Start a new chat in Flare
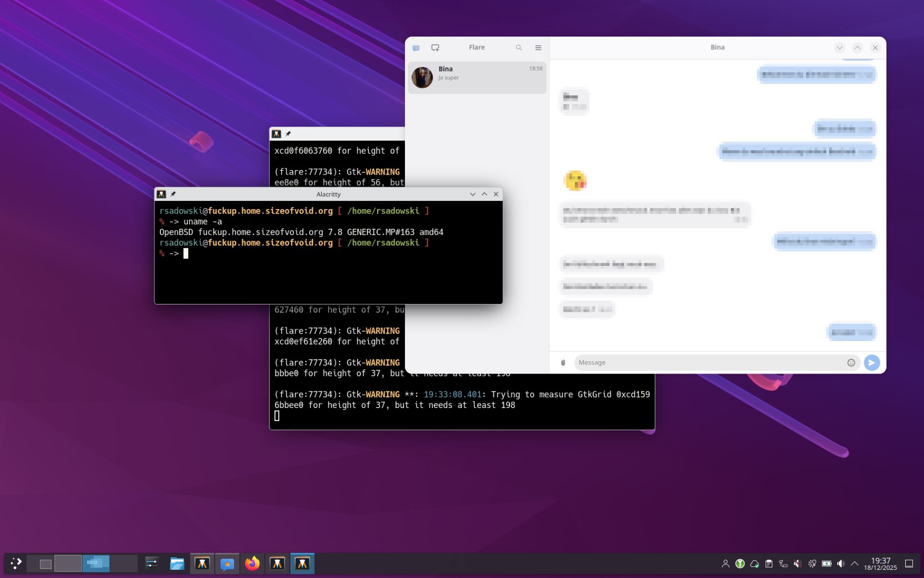The image size is (924, 578). (x=435, y=48)
